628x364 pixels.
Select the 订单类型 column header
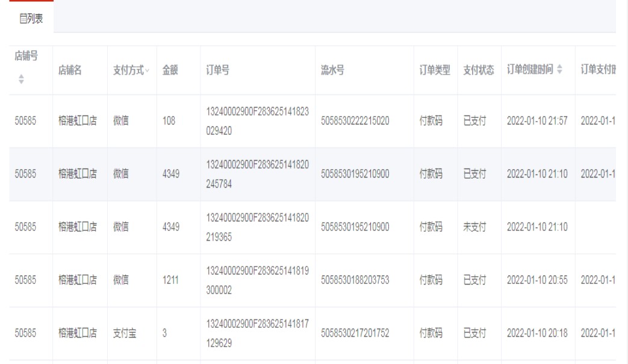[435, 70]
